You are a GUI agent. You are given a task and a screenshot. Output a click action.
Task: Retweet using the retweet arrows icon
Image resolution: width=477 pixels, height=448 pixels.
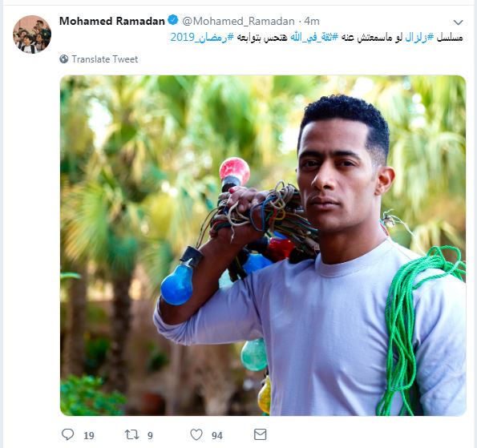pyautogui.click(x=131, y=434)
